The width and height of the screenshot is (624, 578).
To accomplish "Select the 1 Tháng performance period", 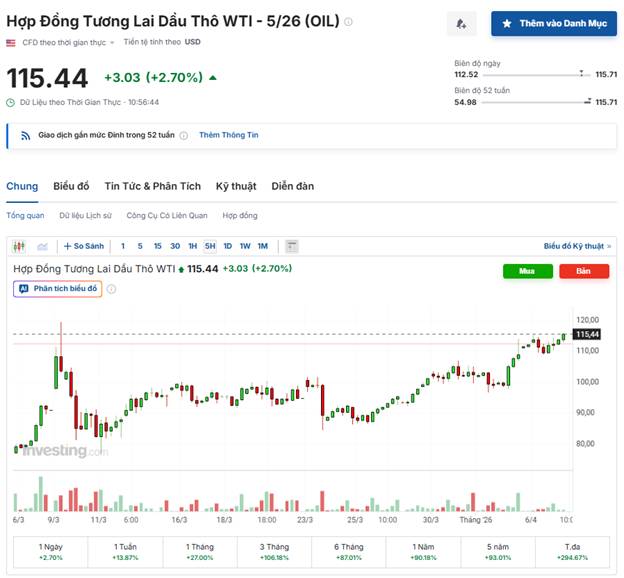I will (x=200, y=552).
